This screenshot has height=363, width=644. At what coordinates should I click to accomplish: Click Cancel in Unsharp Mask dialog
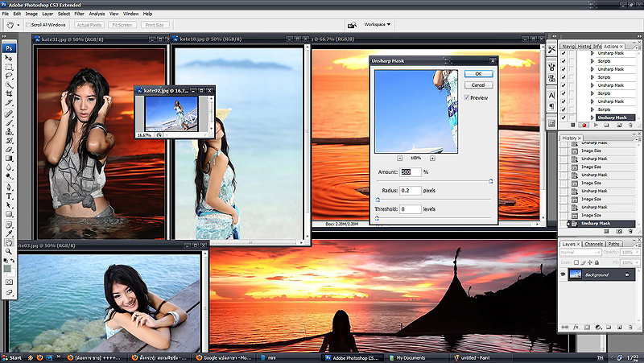(478, 85)
